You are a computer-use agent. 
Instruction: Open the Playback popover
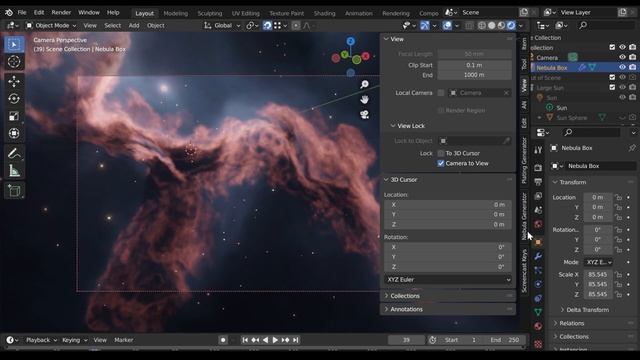(x=41, y=340)
